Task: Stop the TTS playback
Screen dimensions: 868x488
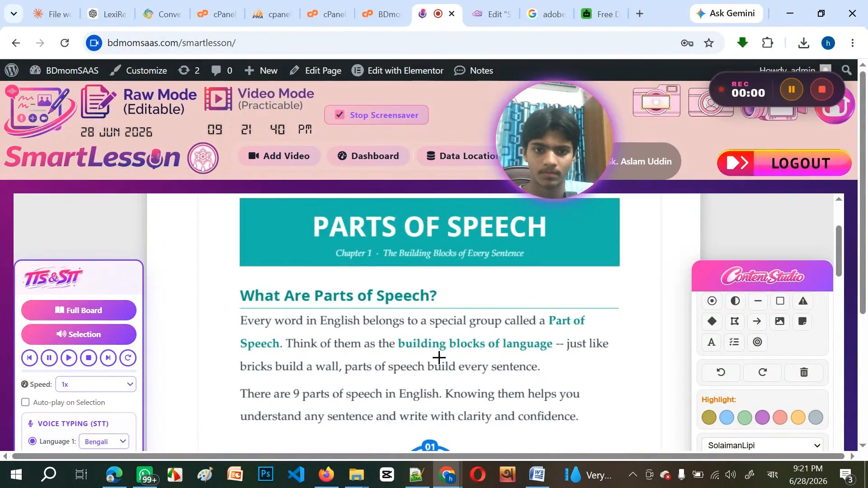Action: click(x=89, y=358)
